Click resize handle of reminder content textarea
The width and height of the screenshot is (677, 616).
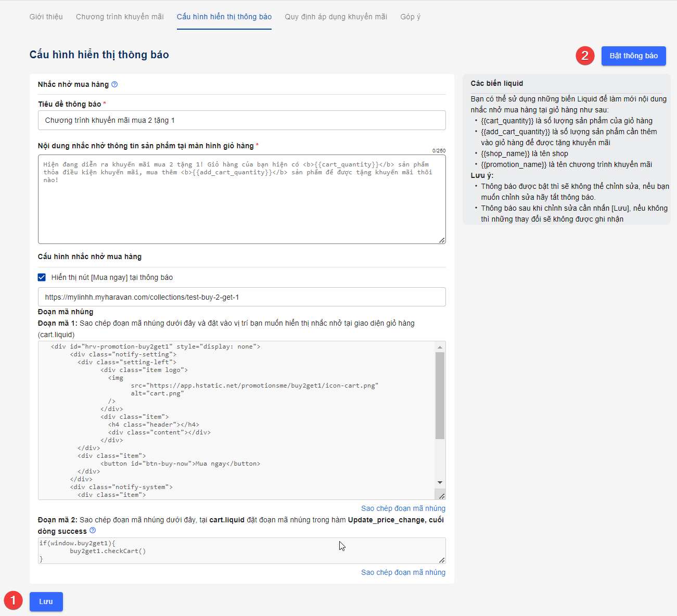point(442,240)
